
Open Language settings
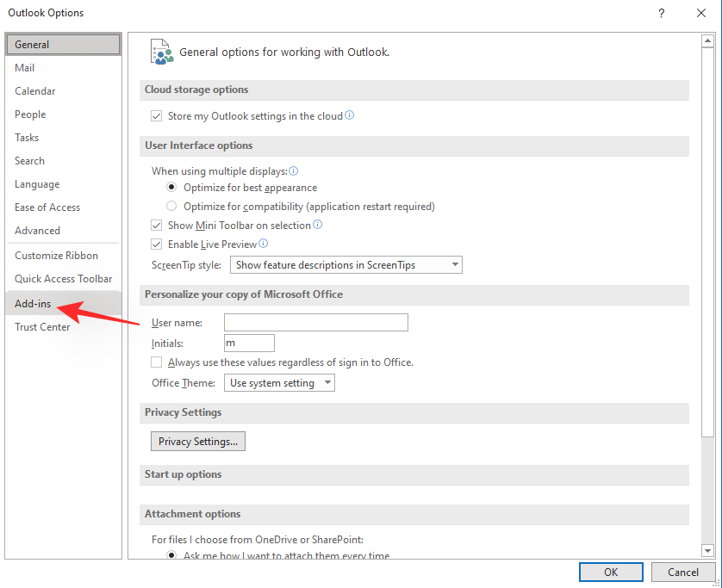[64, 184]
